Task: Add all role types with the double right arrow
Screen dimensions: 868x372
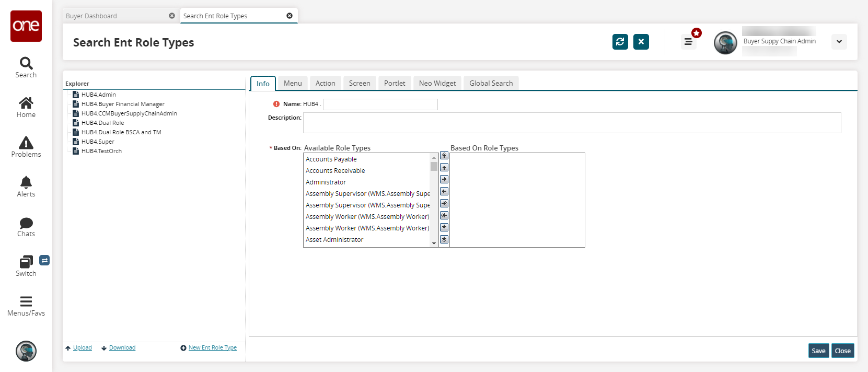Action: click(444, 203)
